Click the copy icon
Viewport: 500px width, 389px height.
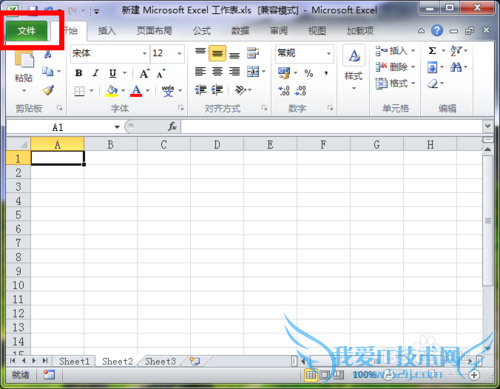[x=48, y=71]
